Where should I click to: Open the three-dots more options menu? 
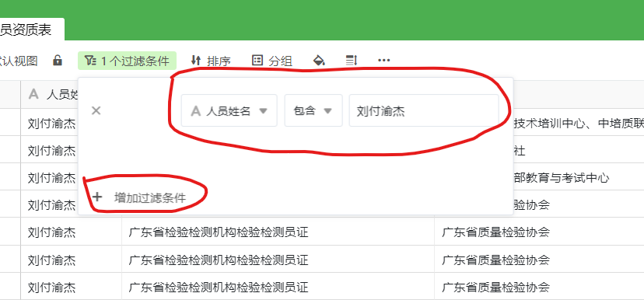point(383,61)
